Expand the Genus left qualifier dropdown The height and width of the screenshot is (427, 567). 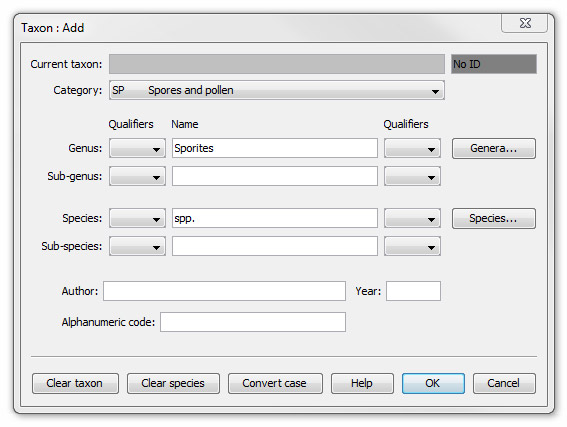tap(137, 148)
